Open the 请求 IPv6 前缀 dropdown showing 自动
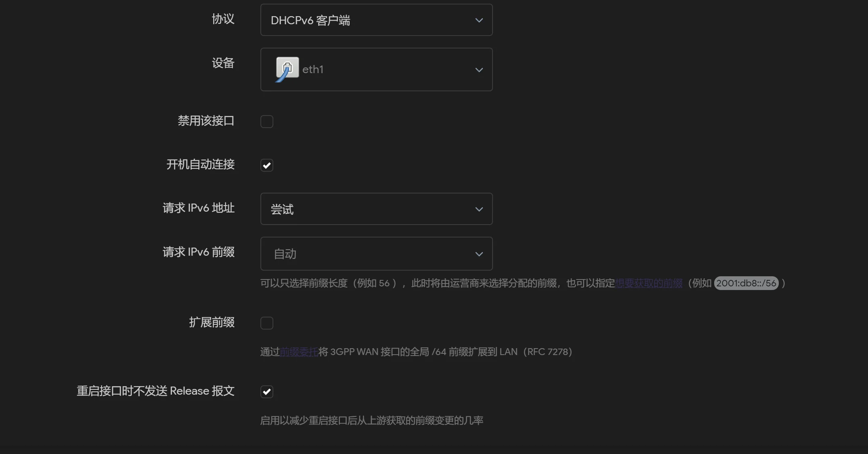Viewport: 868px width, 454px height. [375, 254]
